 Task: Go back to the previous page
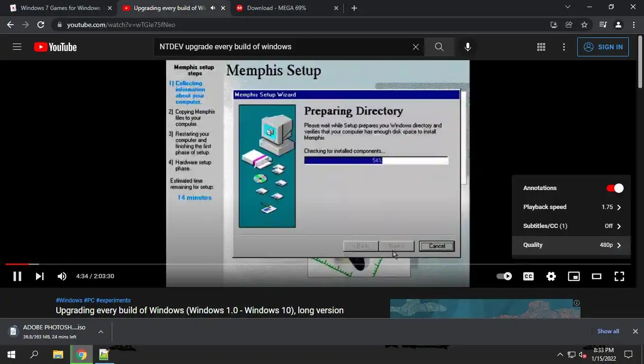coord(10,25)
